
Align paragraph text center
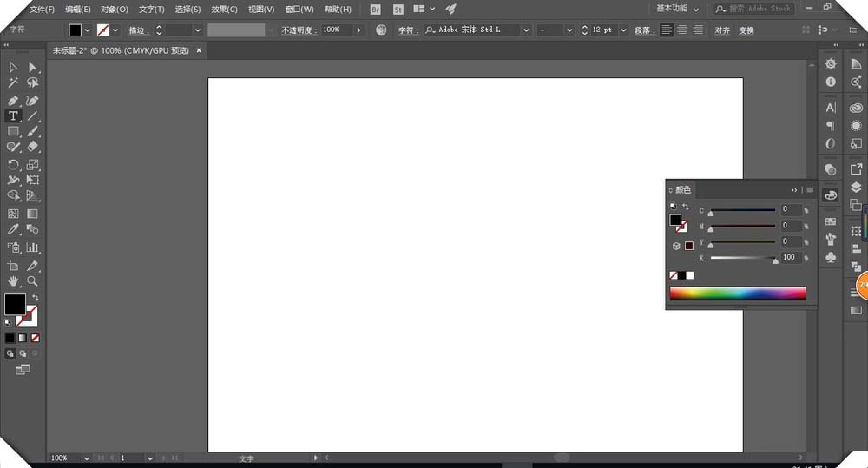[x=682, y=30]
